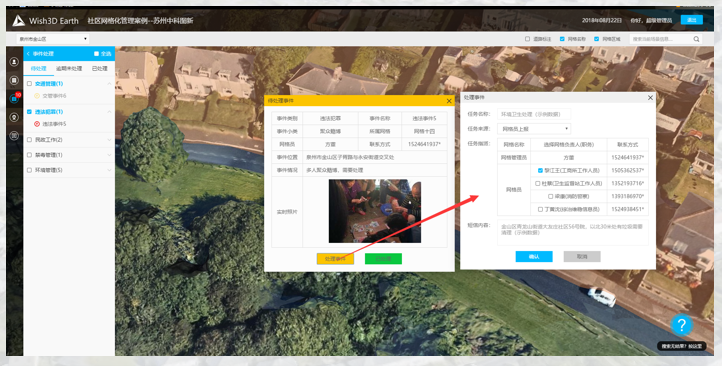
Task: Uncheck the 网格区域 checkbox in top bar
Action: click(596, 39)
